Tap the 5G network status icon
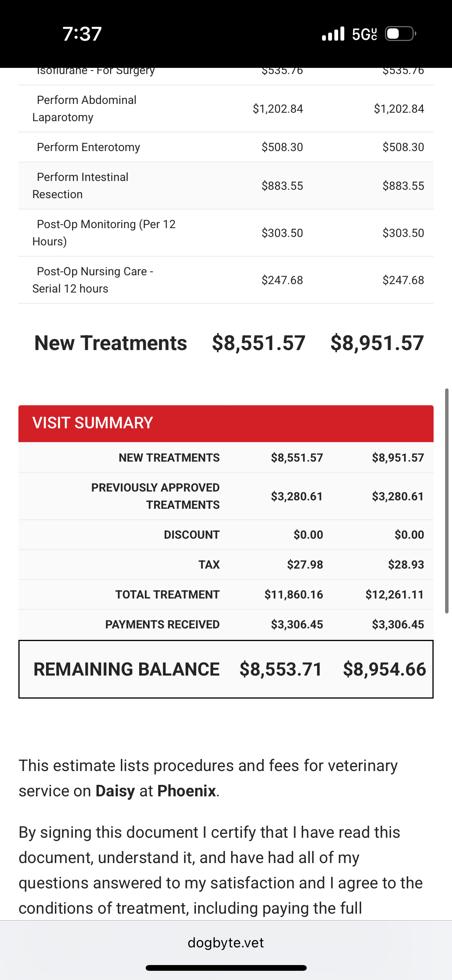Screen dimensions: 452x980 coord(365,34)
